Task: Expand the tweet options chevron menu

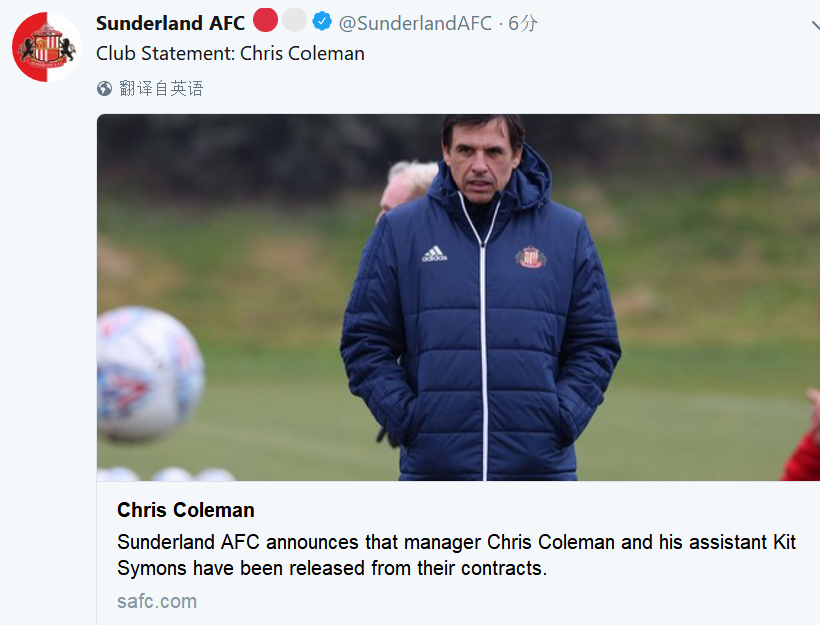Action: (x=814, y=26)
